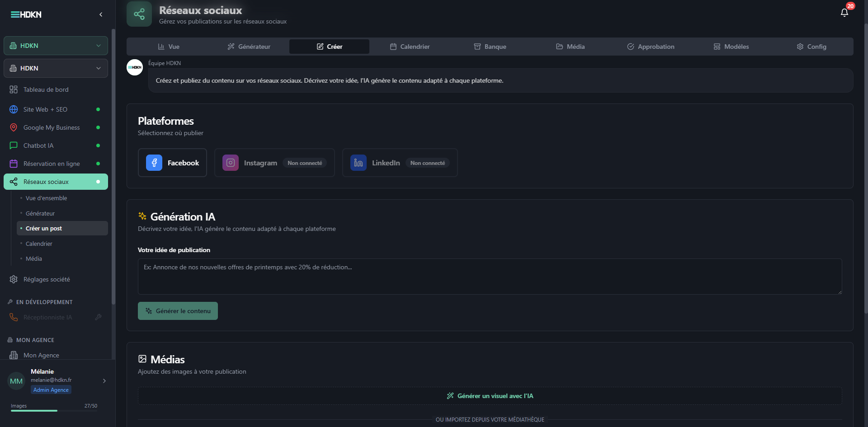This screenshot has width=868, height=427.
Task: Click the HDKN logo in the sidebar header
Action: pyautogui.click(x=26, y=14)
